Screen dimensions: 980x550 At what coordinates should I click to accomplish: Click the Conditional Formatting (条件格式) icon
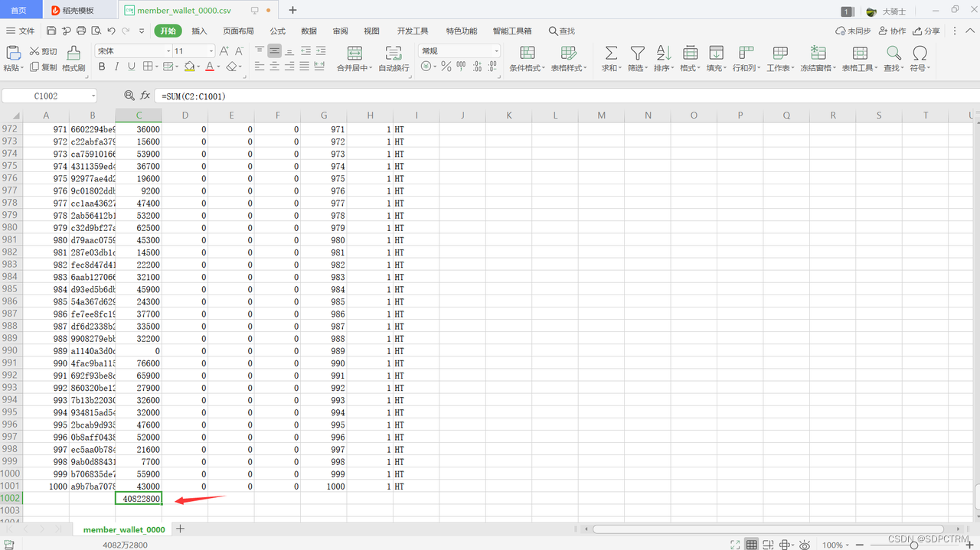coord(528,53)
